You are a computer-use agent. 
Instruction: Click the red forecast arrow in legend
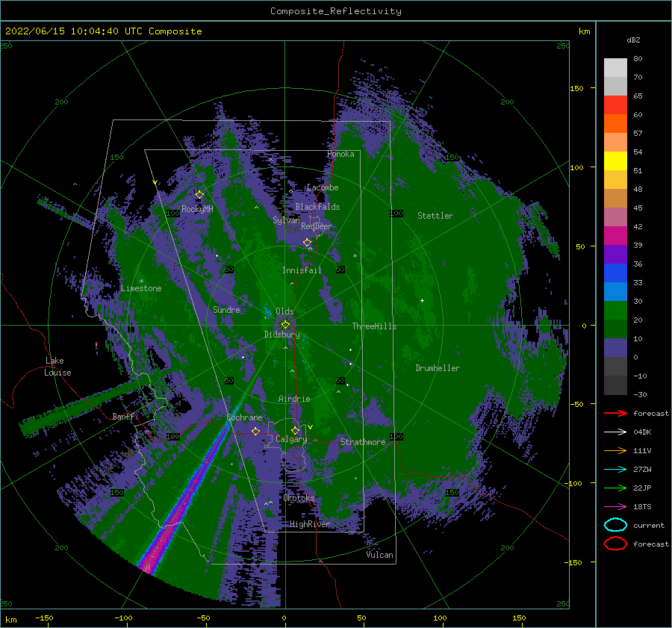point(615,413)
